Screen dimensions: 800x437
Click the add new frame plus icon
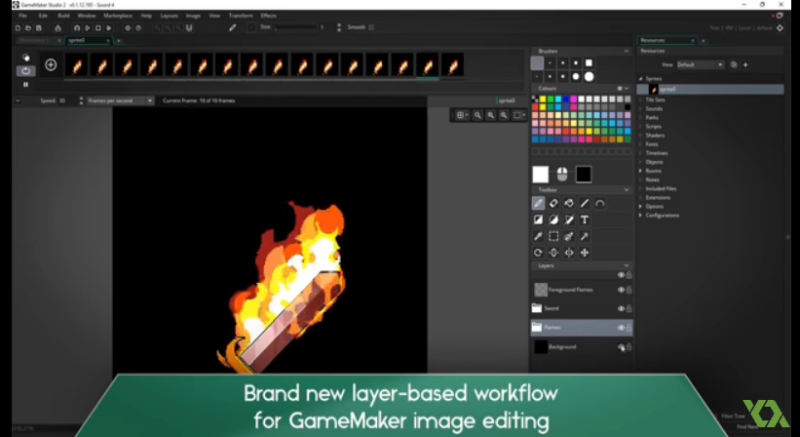tap(51, 65)
